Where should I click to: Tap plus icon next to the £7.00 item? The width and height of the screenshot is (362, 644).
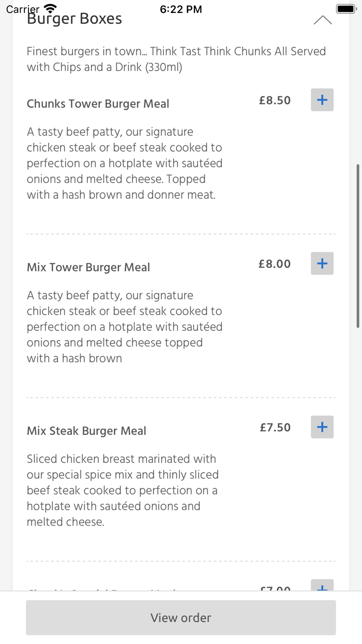[322, 589]
